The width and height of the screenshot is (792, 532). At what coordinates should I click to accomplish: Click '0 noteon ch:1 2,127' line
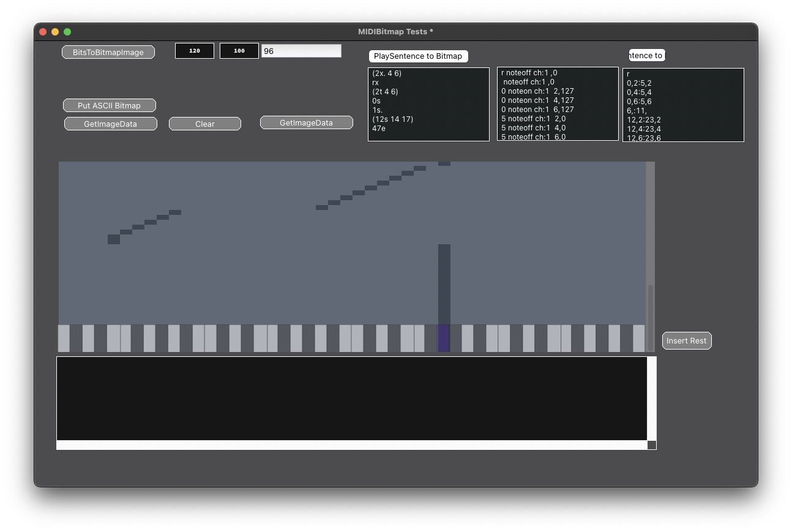point(537,91)
